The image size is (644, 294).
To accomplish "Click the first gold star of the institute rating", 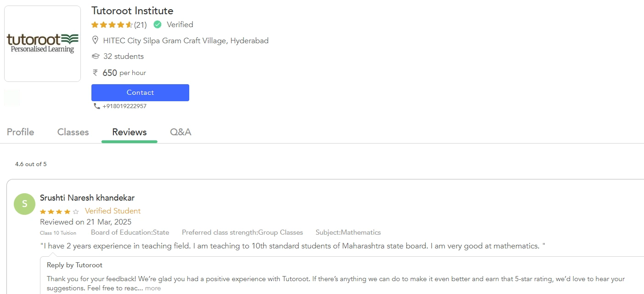I will pos(95,24).
